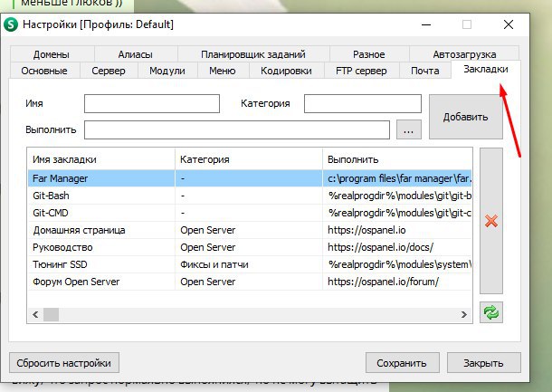Open the Домены tab

click(52, 54)
